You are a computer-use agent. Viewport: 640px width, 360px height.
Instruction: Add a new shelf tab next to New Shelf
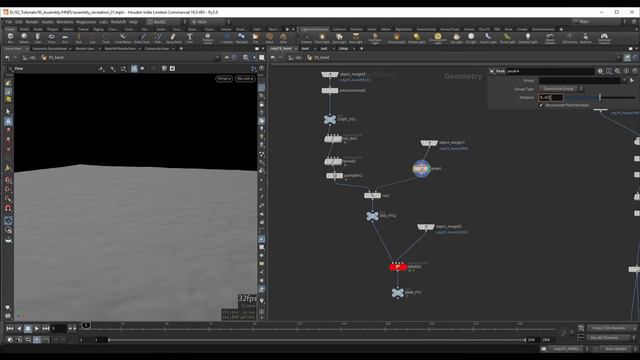pyautogui.click(x=287, y=29)
